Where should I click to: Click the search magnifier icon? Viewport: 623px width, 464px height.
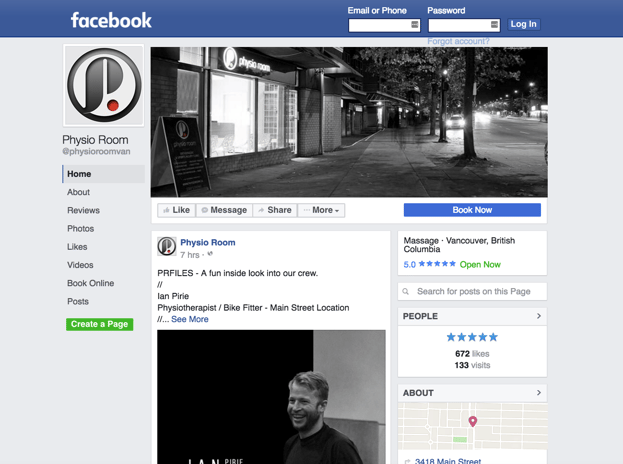tap(405, 292)
